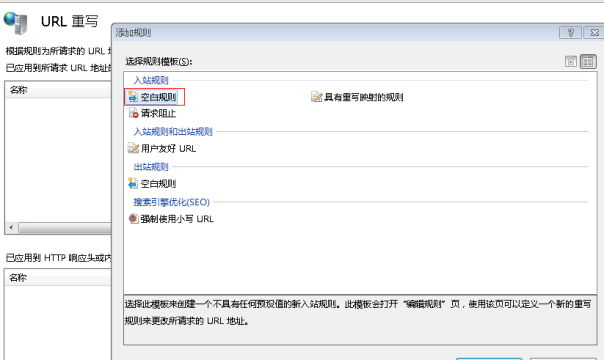604x360 pixels.
Task: Click 入站规则 group header
Action: (x=151, y=80)
